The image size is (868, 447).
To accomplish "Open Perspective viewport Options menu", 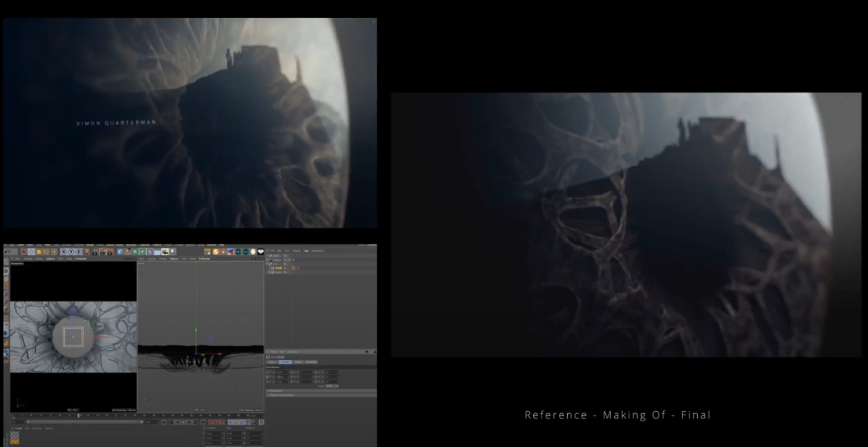I will (x=50, y=259).
